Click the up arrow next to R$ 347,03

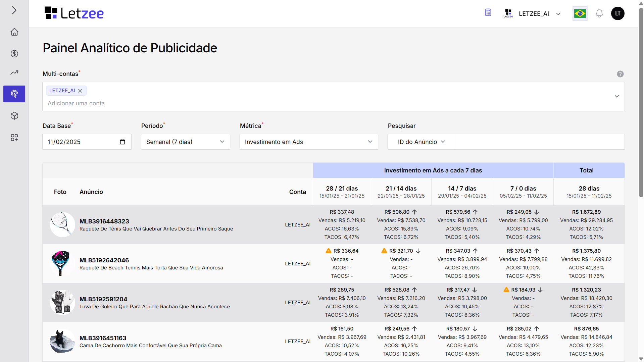(x=475, y=251)
